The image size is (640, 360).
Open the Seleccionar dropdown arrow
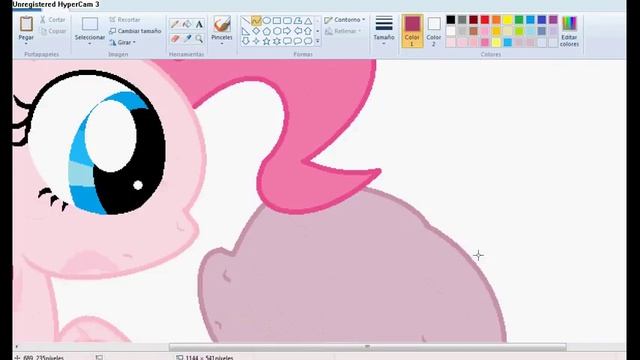90,44
